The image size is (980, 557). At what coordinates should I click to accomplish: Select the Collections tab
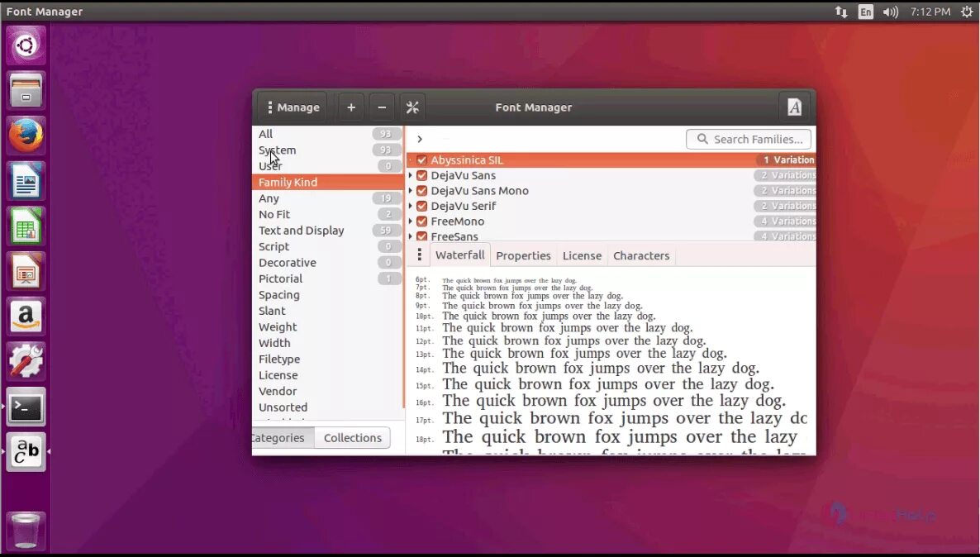[x=353, y=438]
